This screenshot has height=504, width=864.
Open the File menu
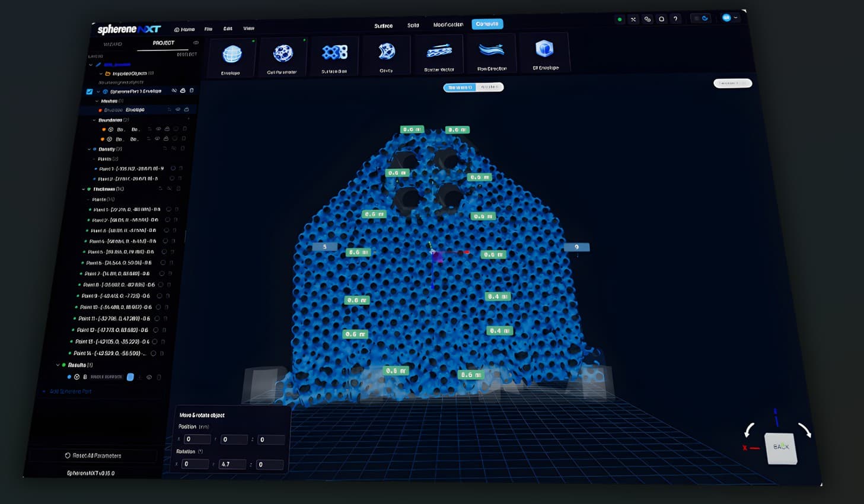pos(208,28)
